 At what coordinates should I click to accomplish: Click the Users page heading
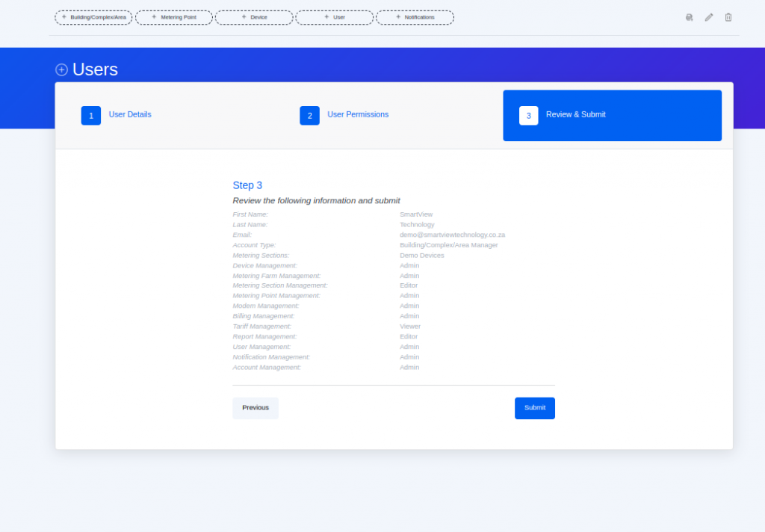click(x=95, y=69)
